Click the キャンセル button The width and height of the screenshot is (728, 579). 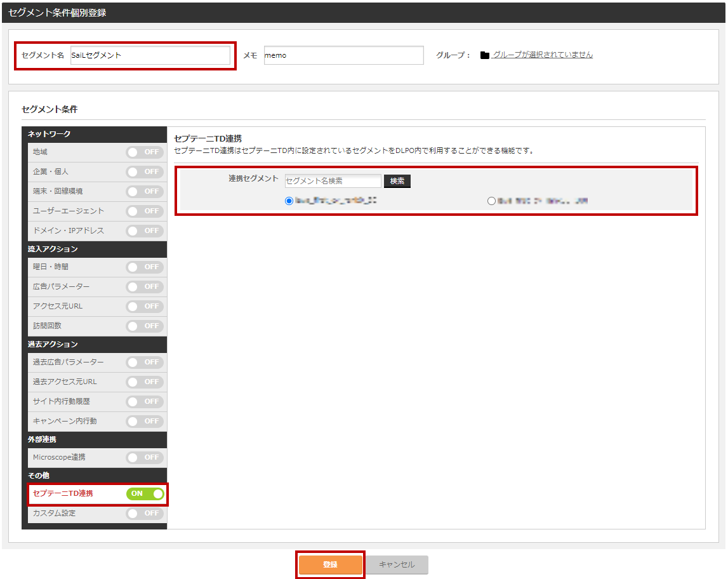click(397, 564)
